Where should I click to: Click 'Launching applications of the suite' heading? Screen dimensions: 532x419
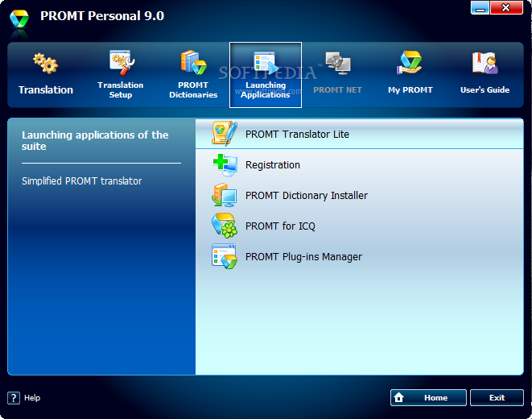pyautogui.click(x=95, y=140)
